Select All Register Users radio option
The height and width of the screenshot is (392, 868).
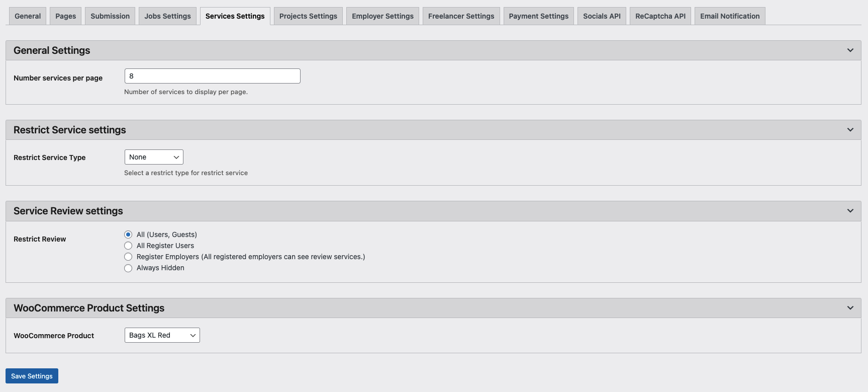(128, 246)
